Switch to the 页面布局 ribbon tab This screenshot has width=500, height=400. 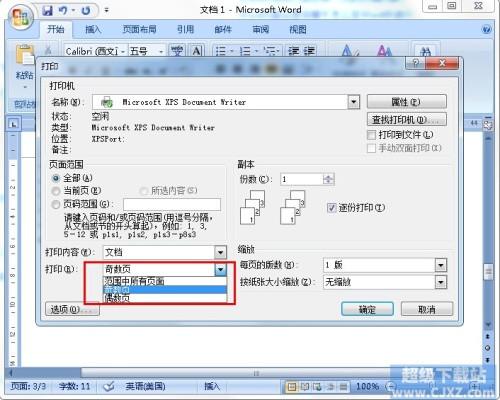coord(139,29)
